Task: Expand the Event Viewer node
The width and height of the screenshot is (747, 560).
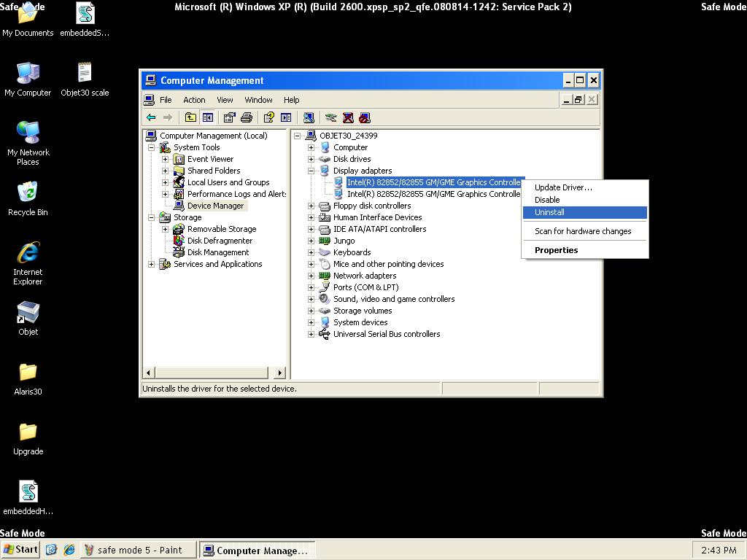Action: tap(166, 159)
